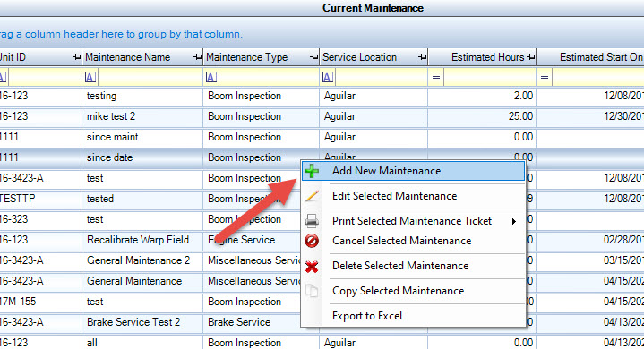Click the printer icon in the context menu
Image resolution: width=644 pixels, height=349 pixels.
pyautogui.click(x=312, y=221)
